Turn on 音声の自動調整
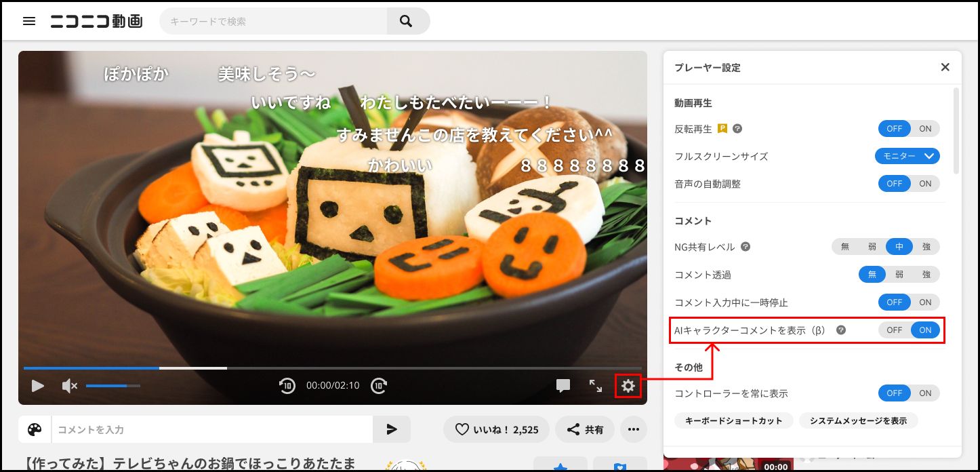The image size is (980, 472). tap(926, 183)
